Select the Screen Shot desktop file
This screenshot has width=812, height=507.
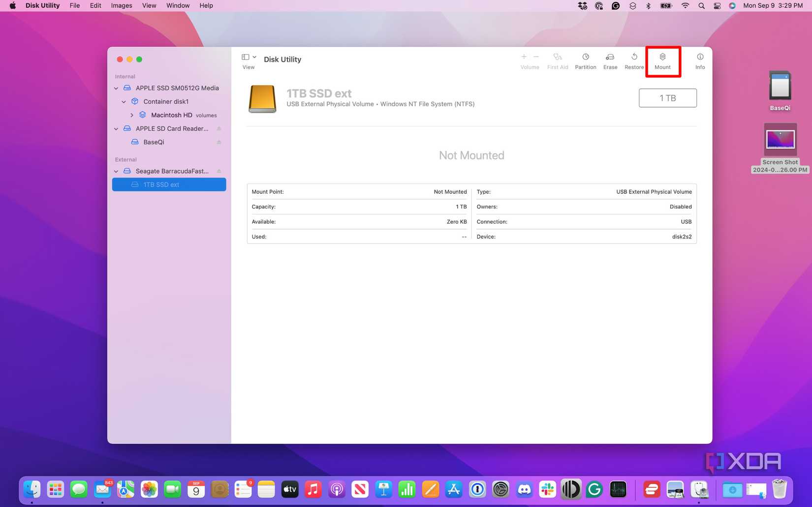780,148
